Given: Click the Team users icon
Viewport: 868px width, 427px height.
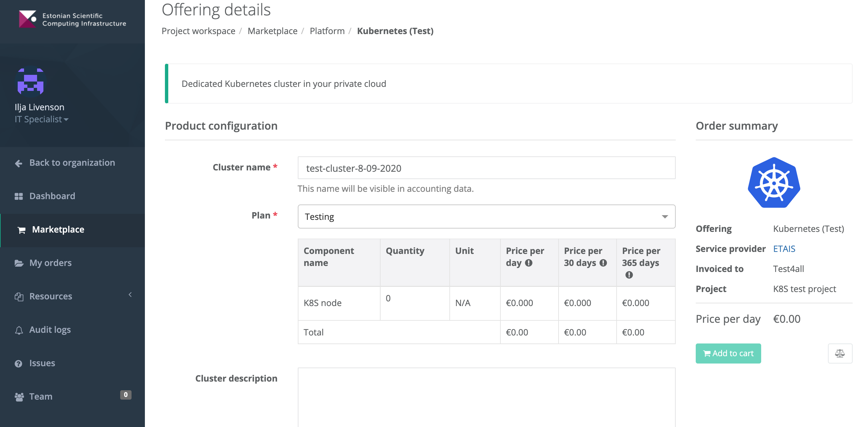Looking at the screenshot, I should point(19,397).
